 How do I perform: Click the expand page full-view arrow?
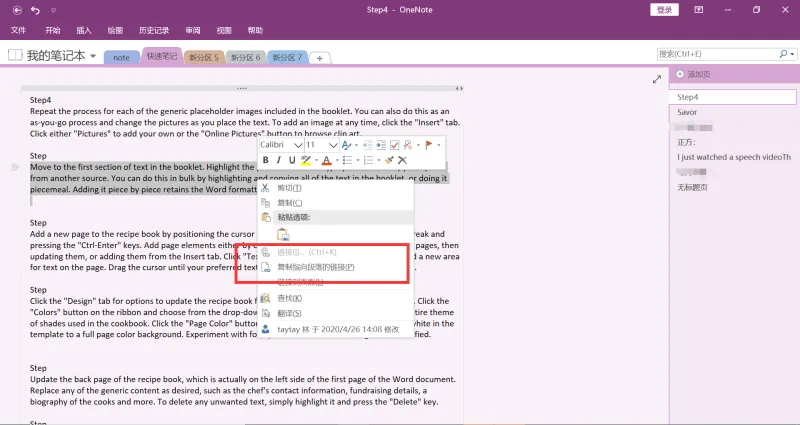point(657,79)
